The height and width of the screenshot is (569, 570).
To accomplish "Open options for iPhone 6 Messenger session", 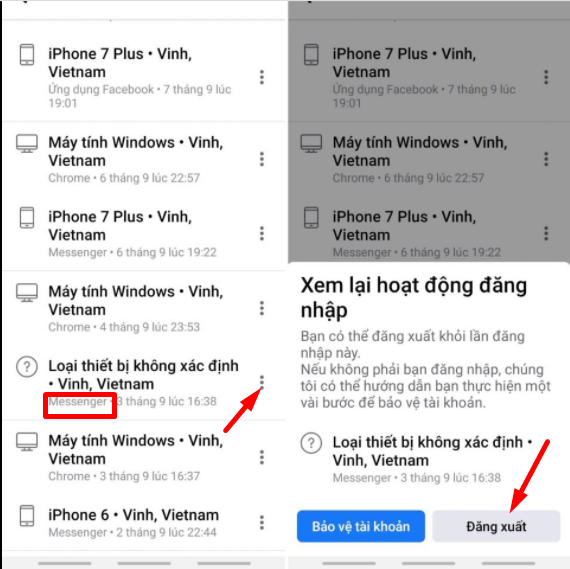I will tap(262, 522).
